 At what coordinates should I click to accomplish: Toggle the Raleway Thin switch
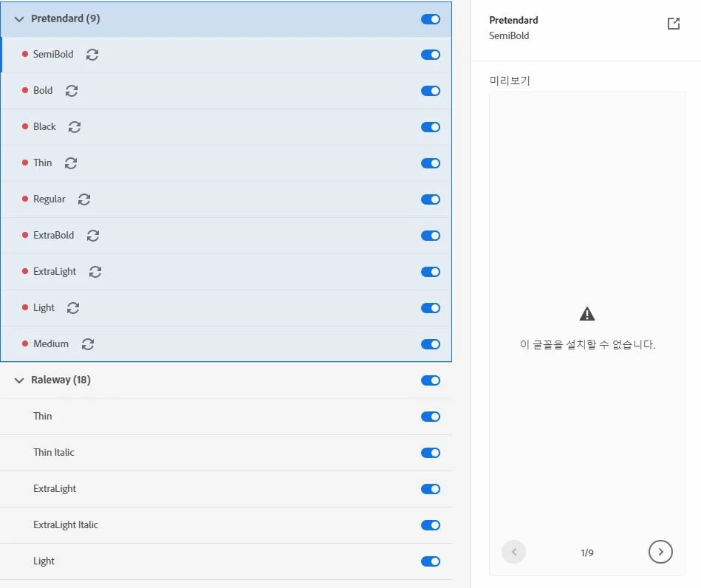(x=431, y=417)
